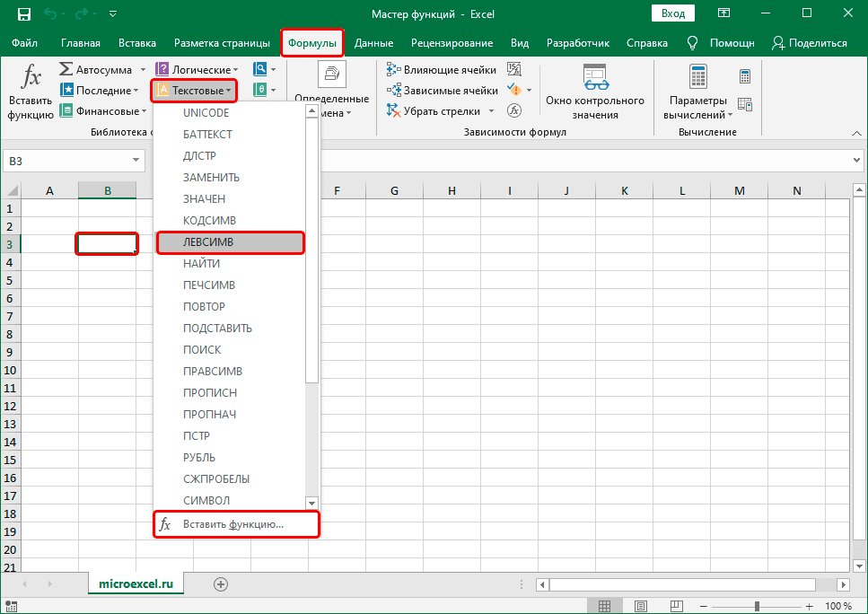This screenshot has height=614, width=868.
Task: Click Вставить функцию... at menu bottom
Action: pos(236,524)
